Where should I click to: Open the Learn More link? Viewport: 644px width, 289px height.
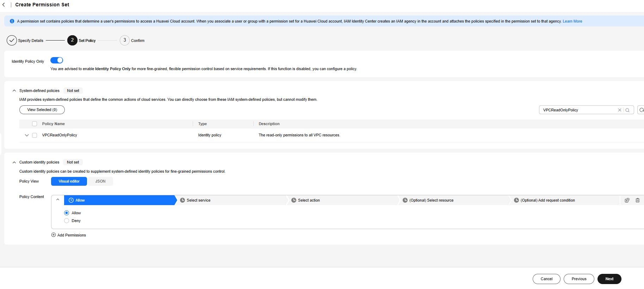(x=572, y=21)
